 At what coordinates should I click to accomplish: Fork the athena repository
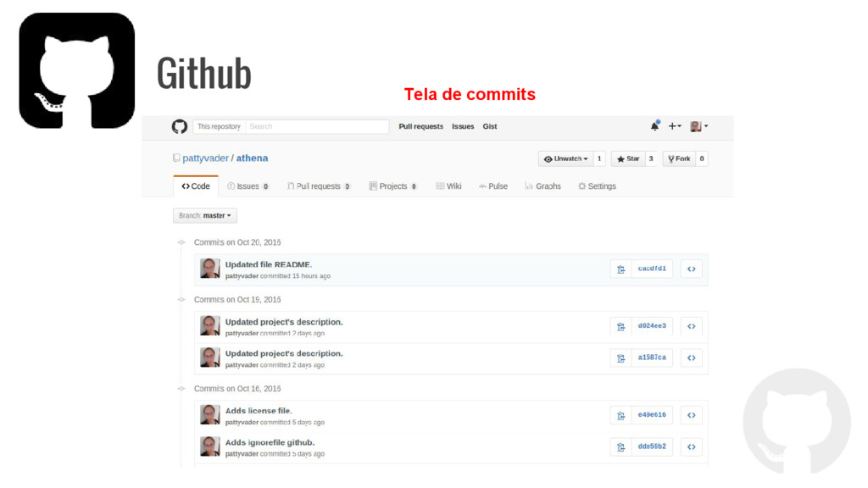click(x=679, y=158)
